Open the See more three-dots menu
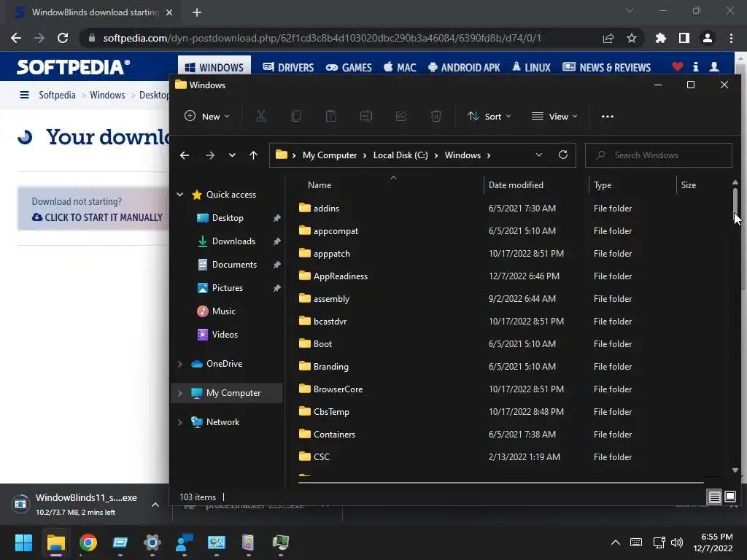Screen dimensions: 747x560 [608, 116]
